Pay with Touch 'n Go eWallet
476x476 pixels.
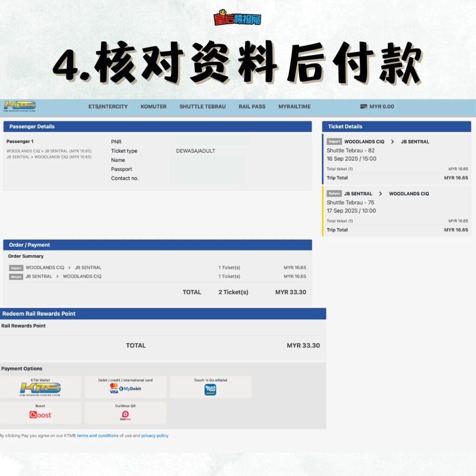[211, 387]
